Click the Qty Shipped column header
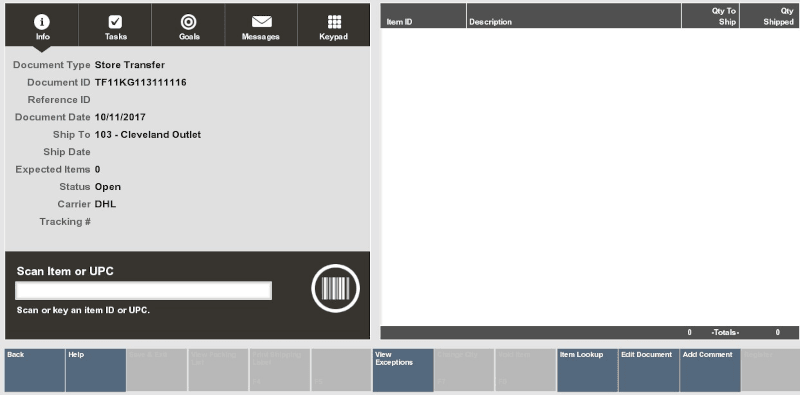Screen dimensions: 800x395 [769, 16]
